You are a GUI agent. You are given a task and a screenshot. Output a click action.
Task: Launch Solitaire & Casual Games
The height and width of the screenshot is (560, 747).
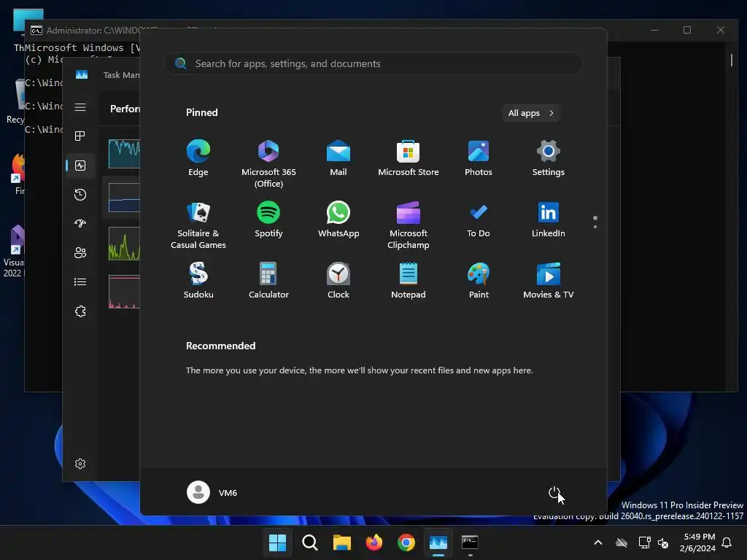pyautogui.click(x=198, y=225)
